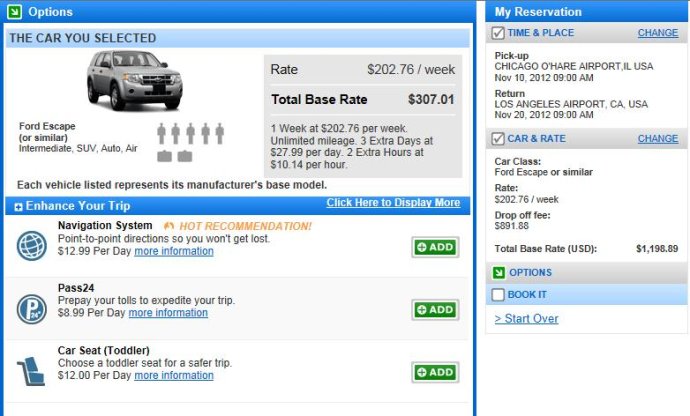Viewport: 690px width, 416px height.
Task: Open the OPTIONS section in My Reservation
Action: (530, 272)
